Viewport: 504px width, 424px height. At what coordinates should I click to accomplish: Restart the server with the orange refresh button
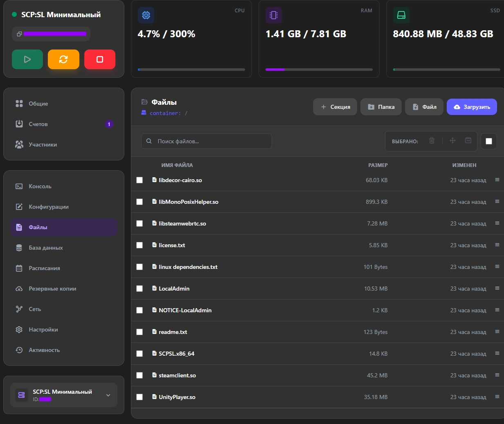click(x=63, y=59)
